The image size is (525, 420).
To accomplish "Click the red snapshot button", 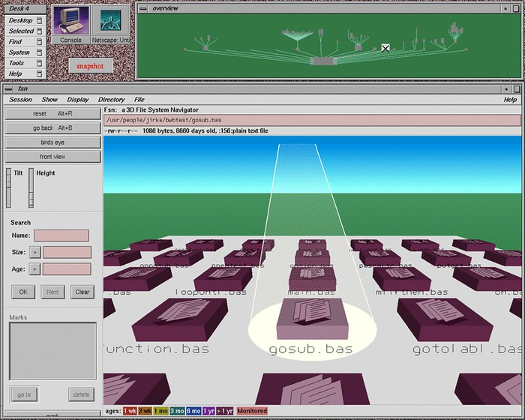I will (90, 66).
